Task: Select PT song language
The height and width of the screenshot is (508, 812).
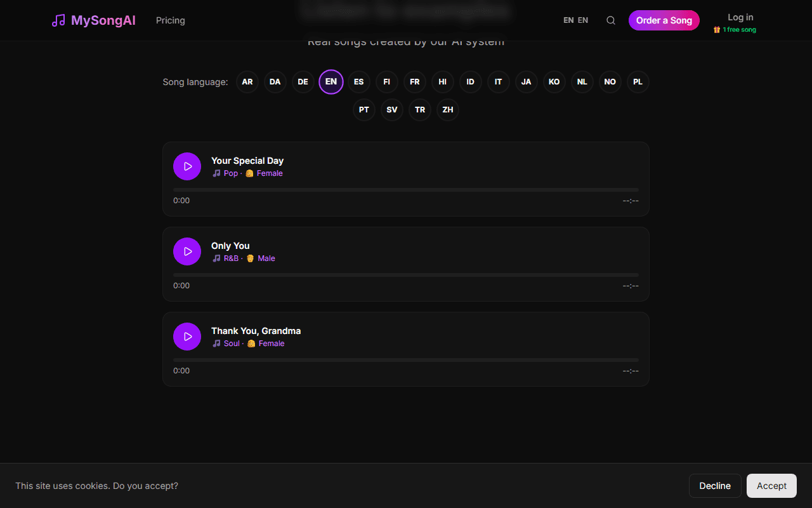Action: [364, 110]
